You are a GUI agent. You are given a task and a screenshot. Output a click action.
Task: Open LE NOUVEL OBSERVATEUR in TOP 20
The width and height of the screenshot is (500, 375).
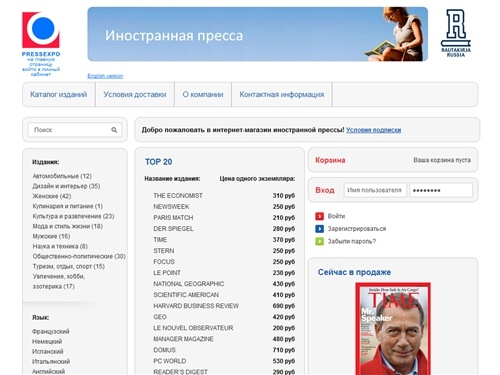tap(193, 328)
